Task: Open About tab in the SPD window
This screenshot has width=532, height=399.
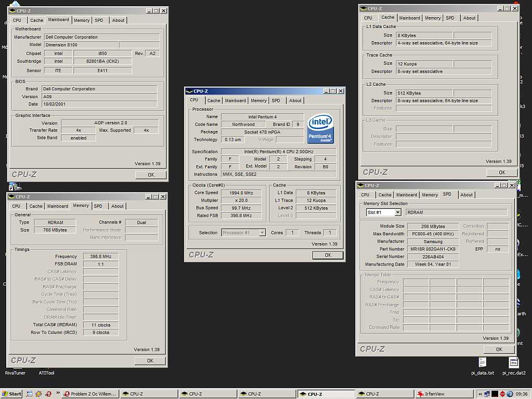Action: (467, 195)
